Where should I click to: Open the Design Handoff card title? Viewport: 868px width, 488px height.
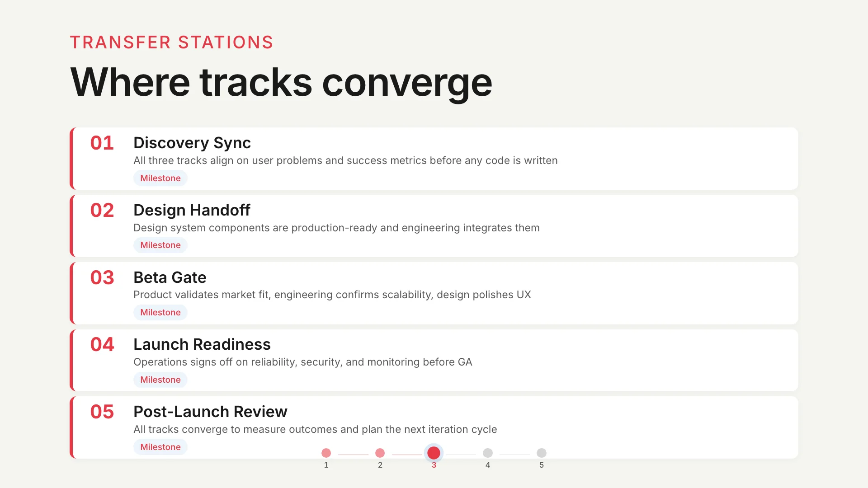point(192,210)
